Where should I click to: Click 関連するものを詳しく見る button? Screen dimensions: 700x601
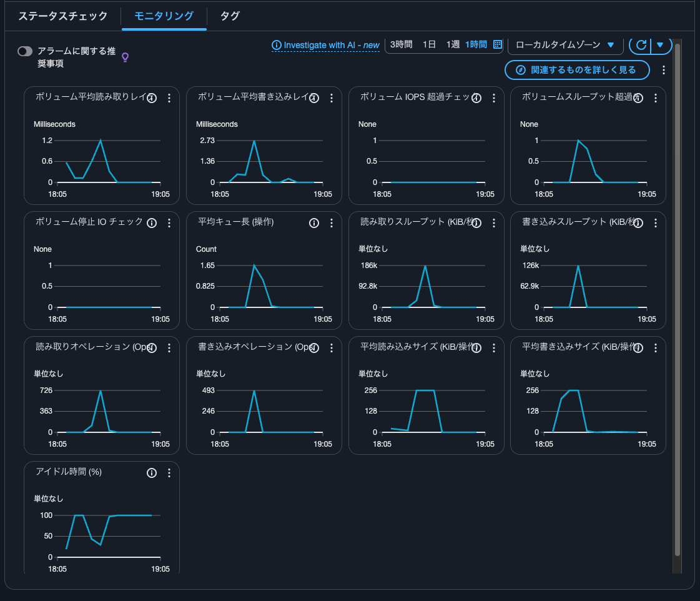(x=577, y=70)
